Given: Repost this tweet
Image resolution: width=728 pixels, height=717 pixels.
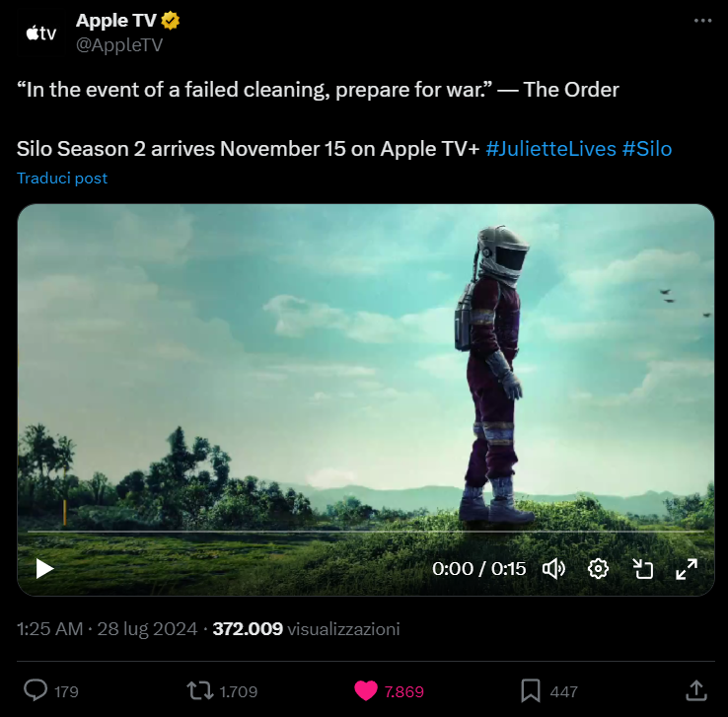Looking at the screenshot, I should click(200, 690).
